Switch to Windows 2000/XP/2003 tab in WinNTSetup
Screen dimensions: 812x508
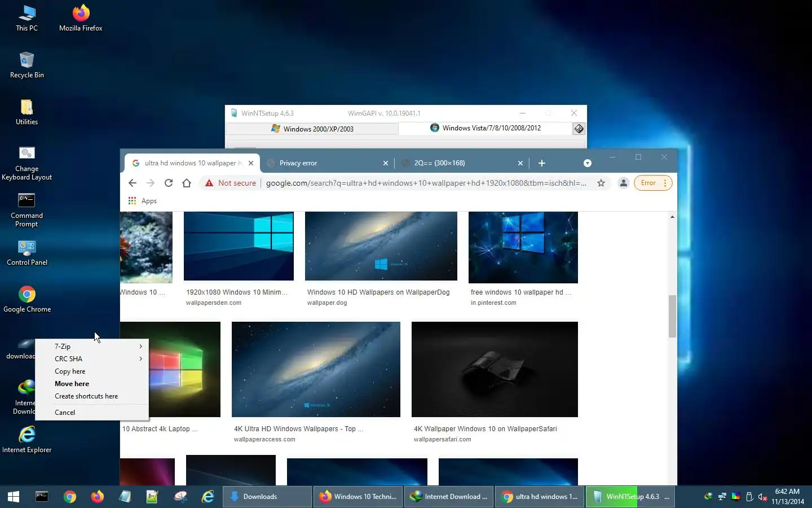[312, 129]
